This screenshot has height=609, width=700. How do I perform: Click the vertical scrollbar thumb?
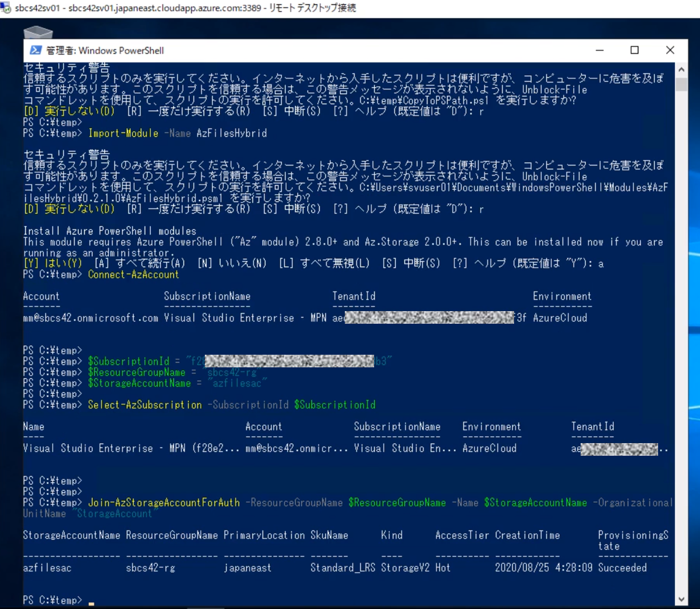tap(682, 84)
